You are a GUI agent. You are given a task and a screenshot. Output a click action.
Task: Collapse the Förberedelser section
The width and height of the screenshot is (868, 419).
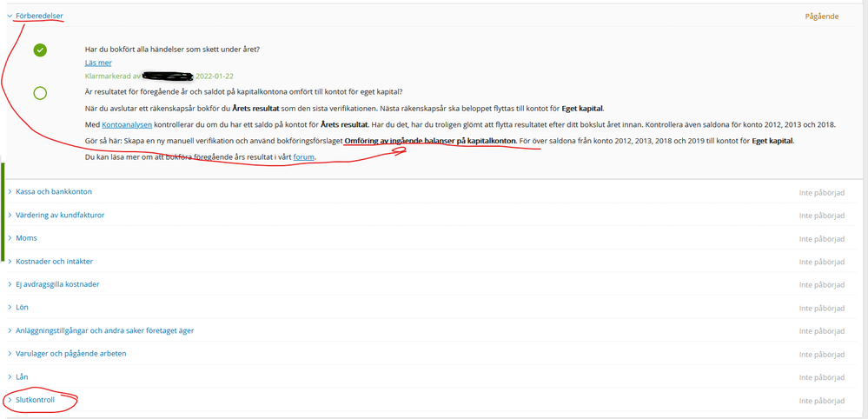[x=39, y=16]
